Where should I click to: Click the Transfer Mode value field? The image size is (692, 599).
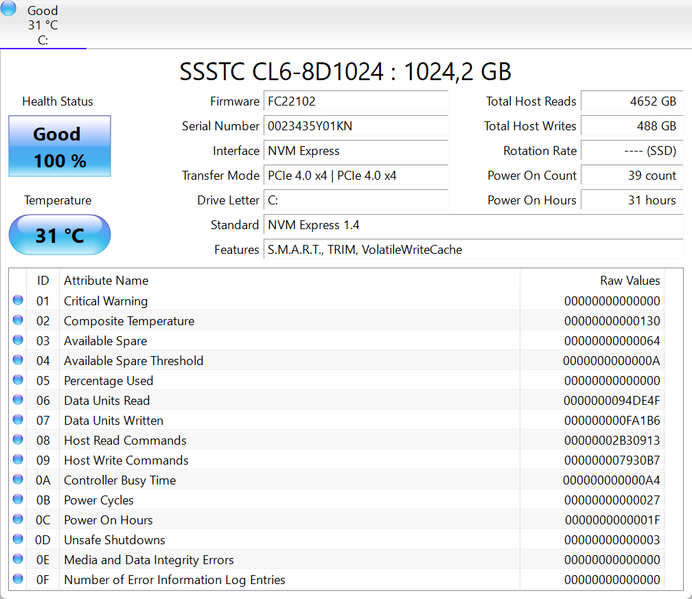tap(355, 176)
